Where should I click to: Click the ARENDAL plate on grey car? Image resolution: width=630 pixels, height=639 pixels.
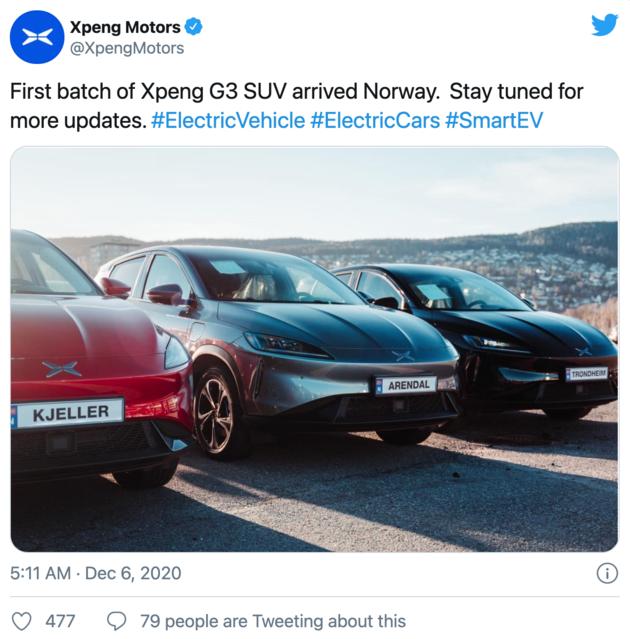click(x=406, y=385)
